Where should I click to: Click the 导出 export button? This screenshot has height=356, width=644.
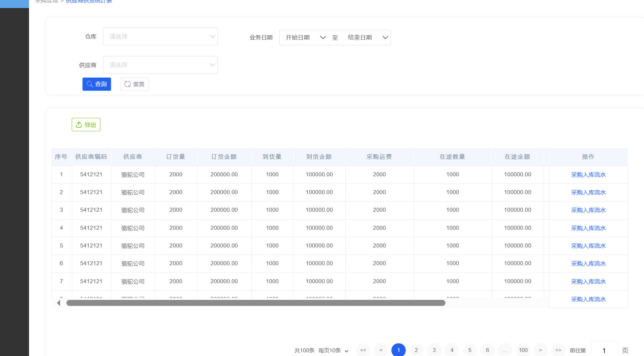pos(86,125)
